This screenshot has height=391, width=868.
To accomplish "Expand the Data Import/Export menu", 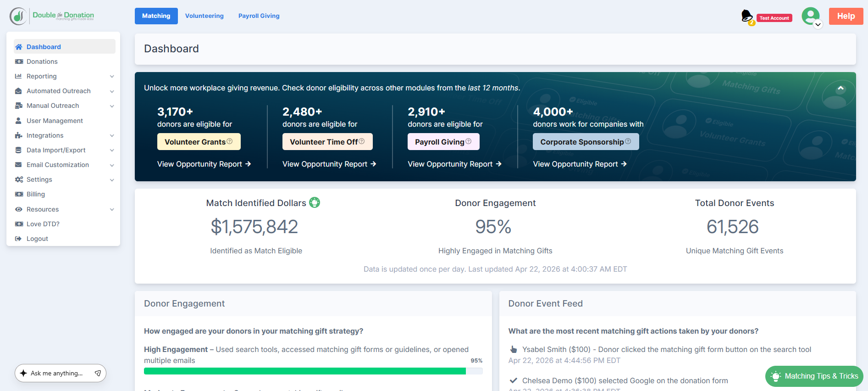I will pyautogui.click(x=112, y=151).
